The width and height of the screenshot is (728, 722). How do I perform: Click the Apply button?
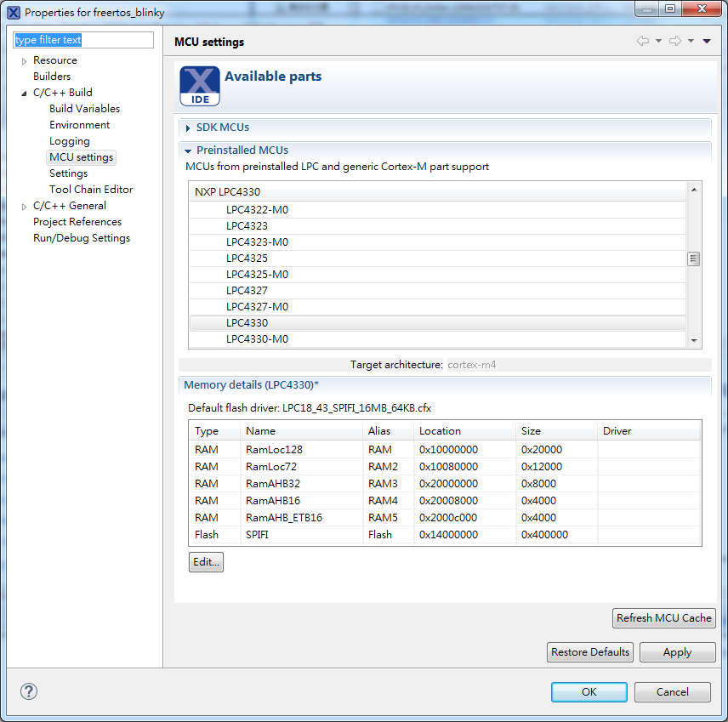tap(677, 652)
